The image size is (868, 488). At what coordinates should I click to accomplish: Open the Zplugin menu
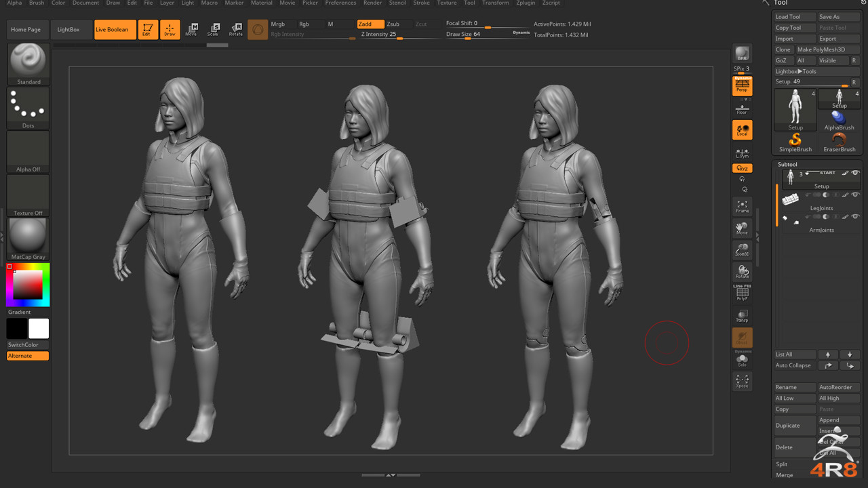click(526, 3)
